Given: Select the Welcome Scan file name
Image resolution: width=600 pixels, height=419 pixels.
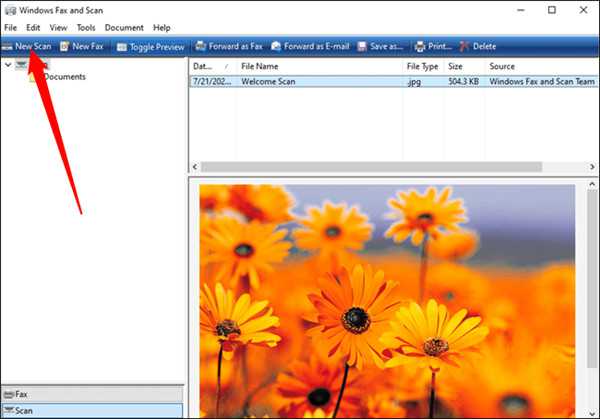Looking at the screenshot, I should [268, 82].
